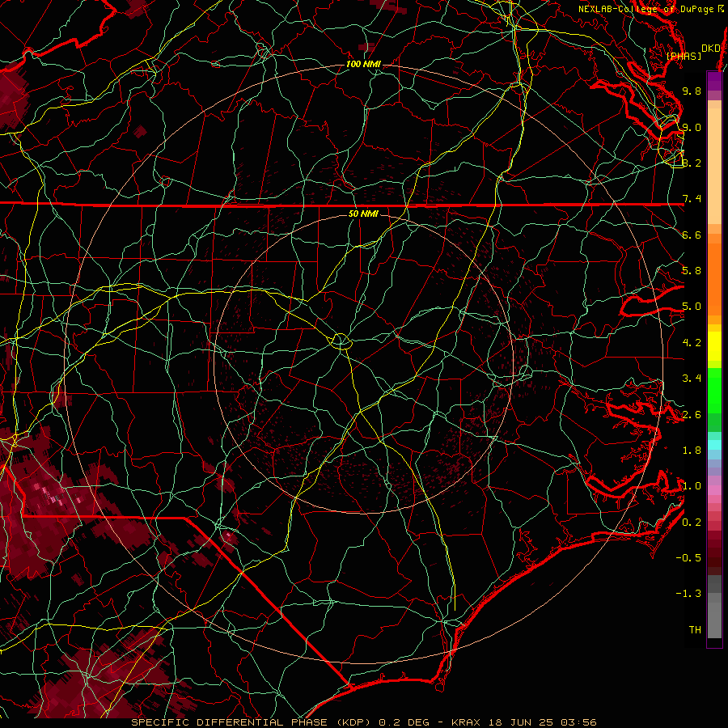
Task: Select the 9.0 value on the color scale
Action: (x=692, y=127)
